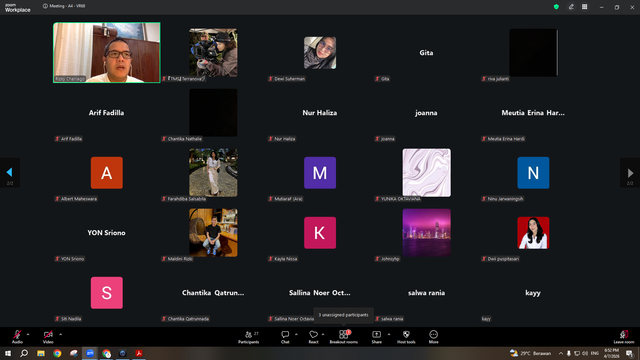
Task: Go to previous gallery page arrow
Action: coord(10,173)
